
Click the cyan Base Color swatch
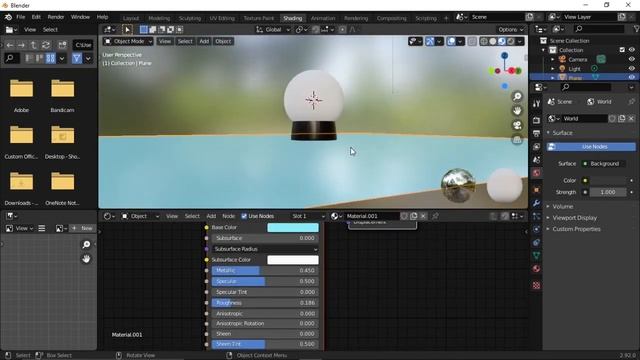(293, 227)
